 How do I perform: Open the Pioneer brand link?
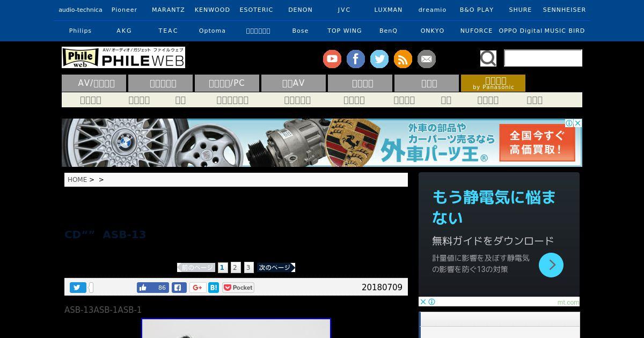pyautogui.click(x=125, y=10)
